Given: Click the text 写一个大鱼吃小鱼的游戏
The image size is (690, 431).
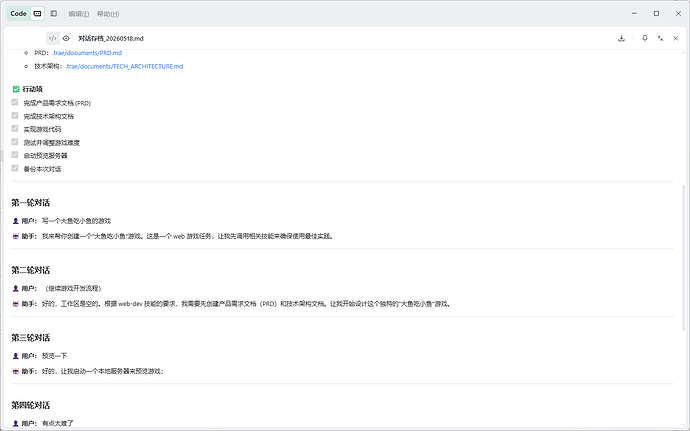Looking at the screenshot, I should coord(76,221).
